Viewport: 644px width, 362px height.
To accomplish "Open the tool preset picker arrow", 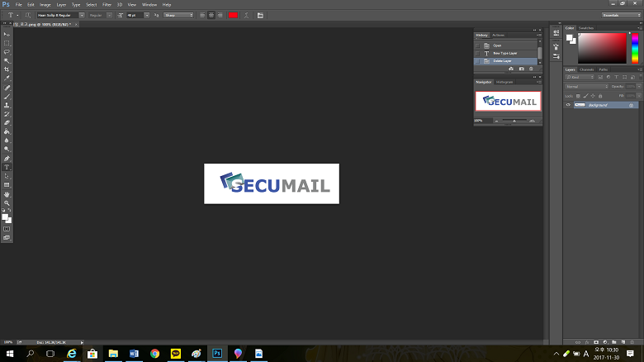I will pos(17,15).
